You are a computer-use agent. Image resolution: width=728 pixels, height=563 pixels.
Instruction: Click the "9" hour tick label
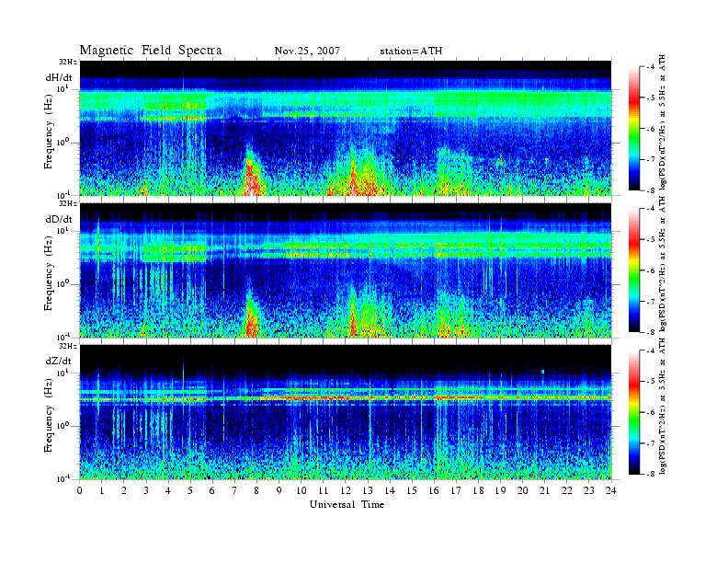(x=279, y=491)
